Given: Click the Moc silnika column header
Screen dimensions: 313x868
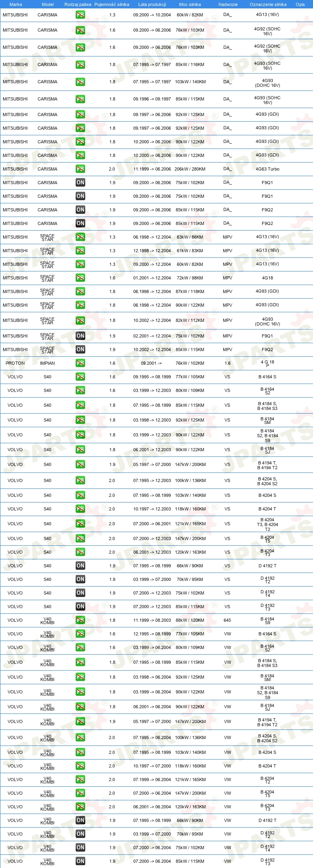Looking at the screenshot, I should tap(190, 4).
